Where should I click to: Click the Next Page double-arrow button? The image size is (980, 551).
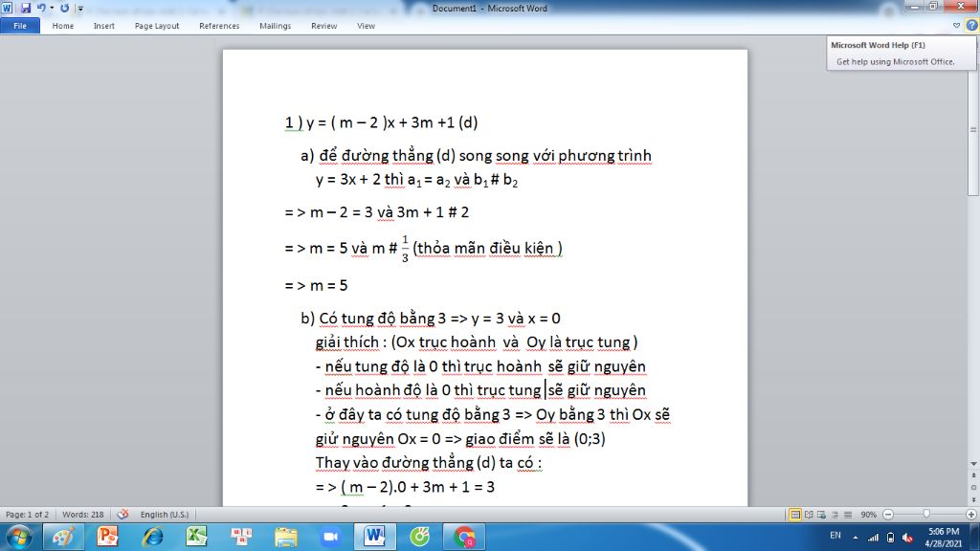(973, 499)
